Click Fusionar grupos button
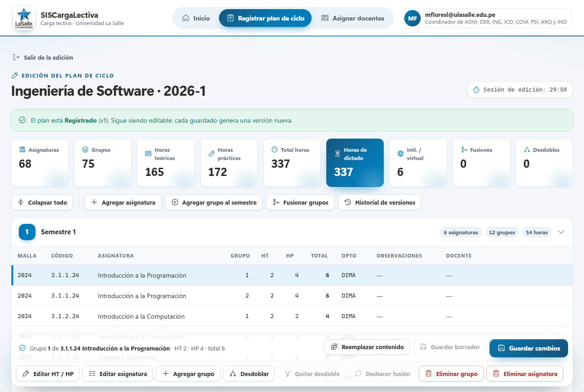 tap(300, 202)
